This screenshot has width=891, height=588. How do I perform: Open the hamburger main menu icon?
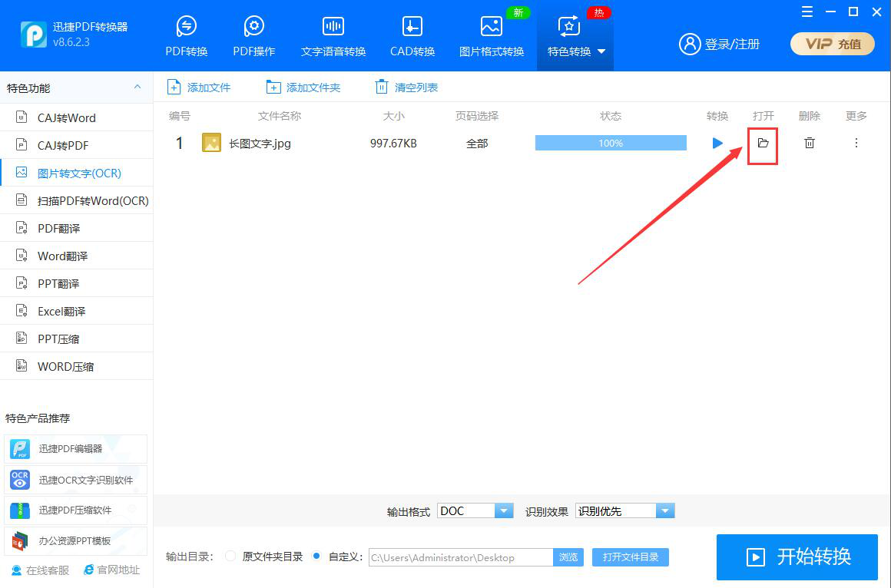point(807,12)
